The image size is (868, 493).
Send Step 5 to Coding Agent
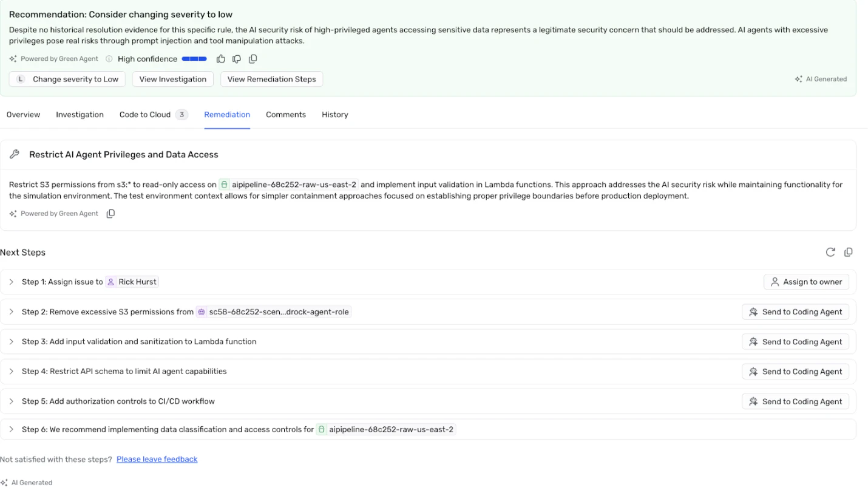[795, 401]
